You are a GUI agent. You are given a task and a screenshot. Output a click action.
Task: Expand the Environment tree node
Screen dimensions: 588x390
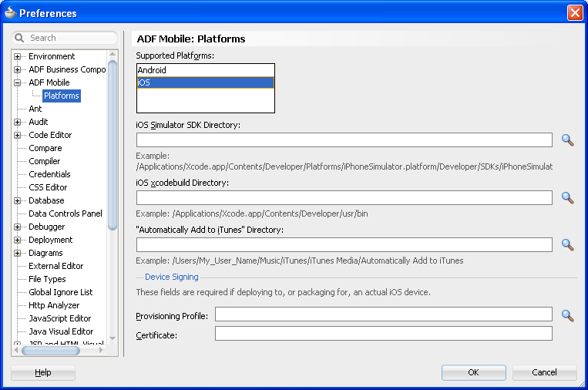pos(17,56)
